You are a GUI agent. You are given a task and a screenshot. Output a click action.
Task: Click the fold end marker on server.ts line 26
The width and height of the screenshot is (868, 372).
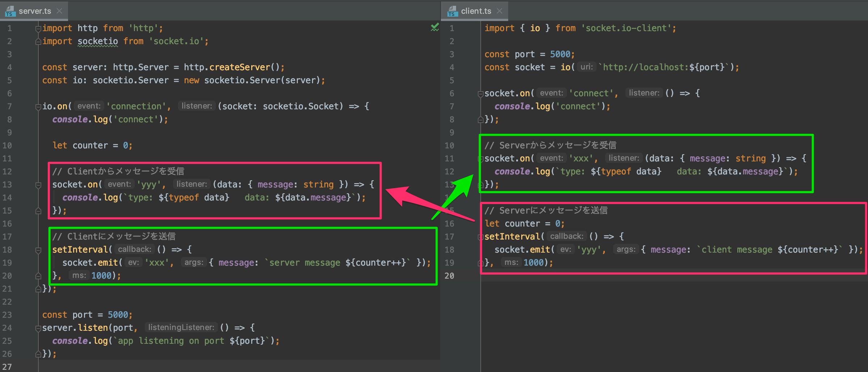tap(38, 354)
